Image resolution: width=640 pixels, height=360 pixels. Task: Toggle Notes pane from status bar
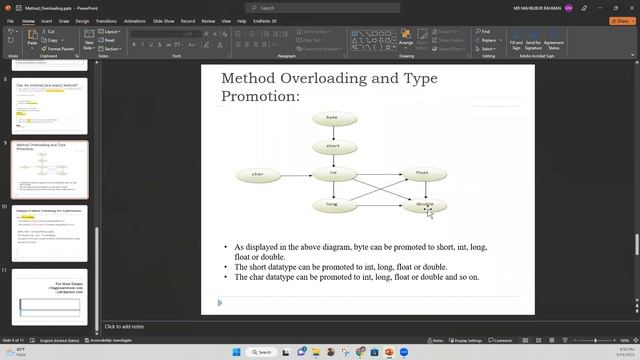point(435,340)
